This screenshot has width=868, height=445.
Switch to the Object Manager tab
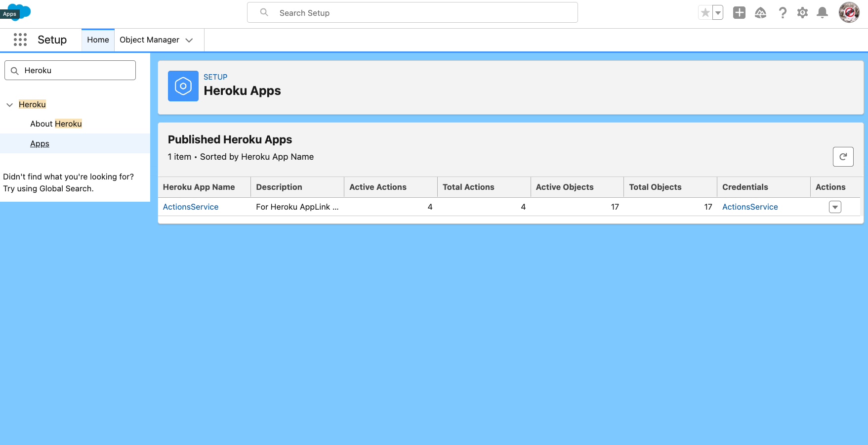[149, 40]
